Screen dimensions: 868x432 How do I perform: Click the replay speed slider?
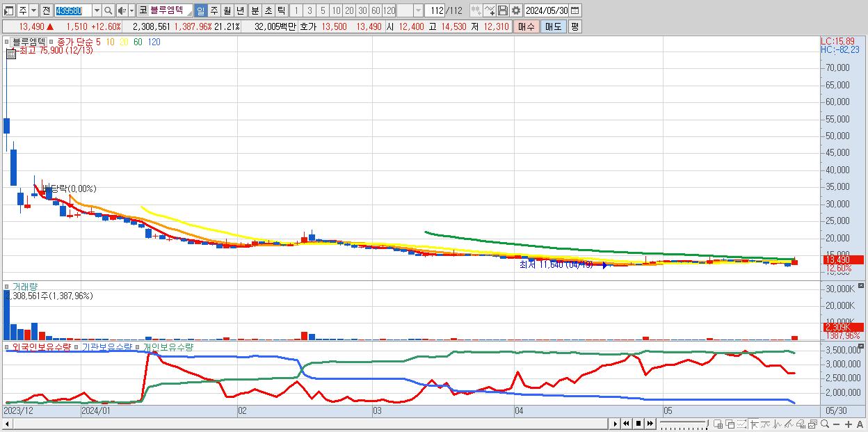(684, 424)
